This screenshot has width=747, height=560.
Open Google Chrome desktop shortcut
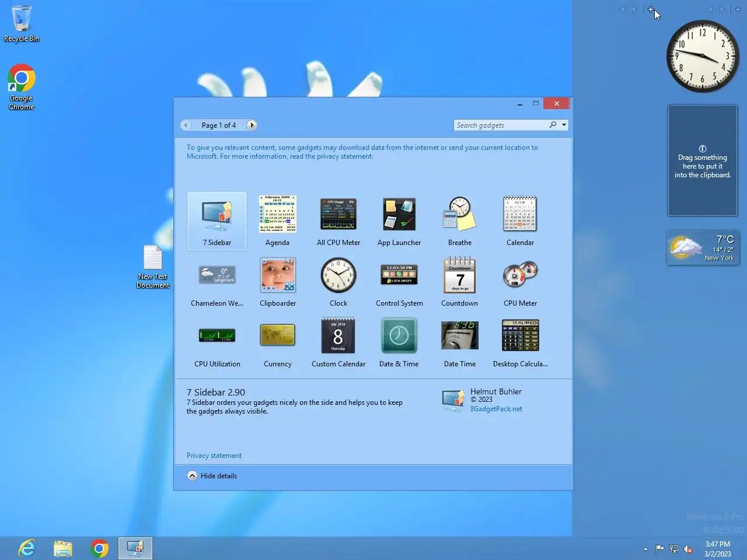(22, 87)
